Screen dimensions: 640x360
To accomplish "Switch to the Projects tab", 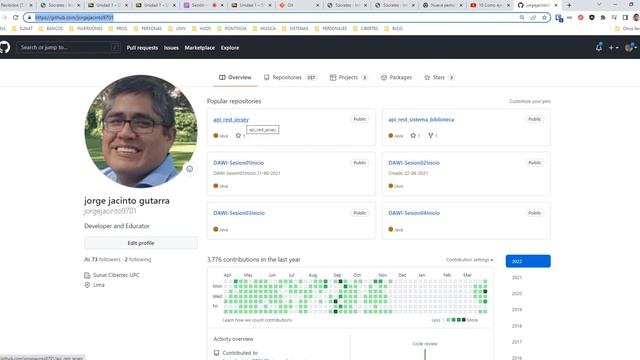I will click(348, 78).
